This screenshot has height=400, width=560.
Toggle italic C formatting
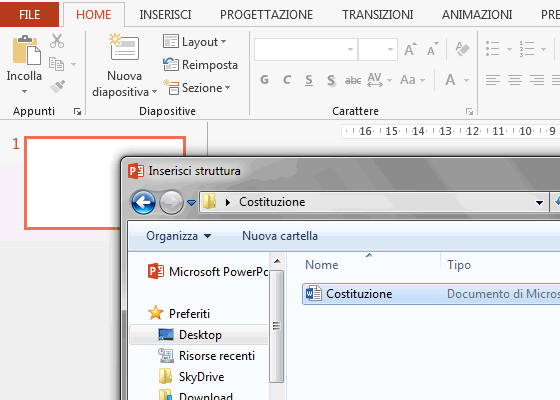pyautogui.click(x=287, y=80)
